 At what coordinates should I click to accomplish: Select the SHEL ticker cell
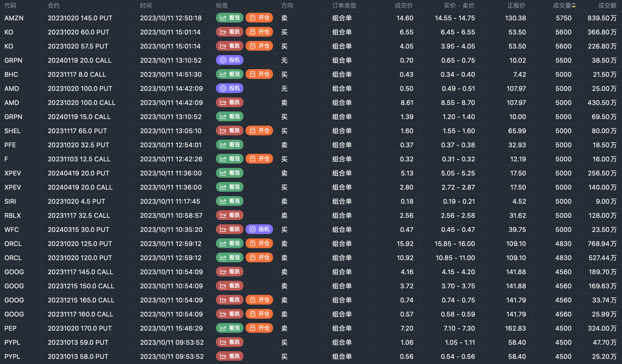coord(12,131)
